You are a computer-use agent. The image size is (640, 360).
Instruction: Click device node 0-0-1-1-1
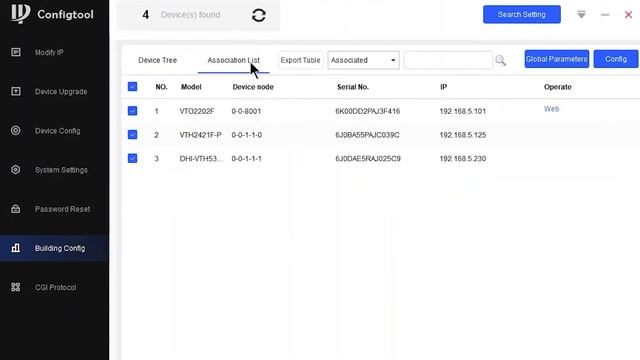[x=247, y=158]
